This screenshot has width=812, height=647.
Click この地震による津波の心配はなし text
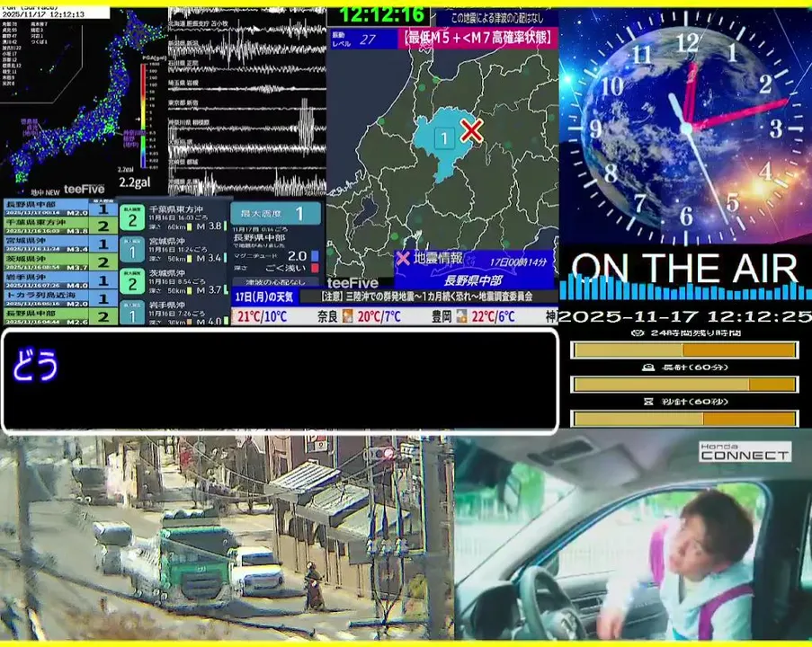pyautogui.click(x=496, y=18)
